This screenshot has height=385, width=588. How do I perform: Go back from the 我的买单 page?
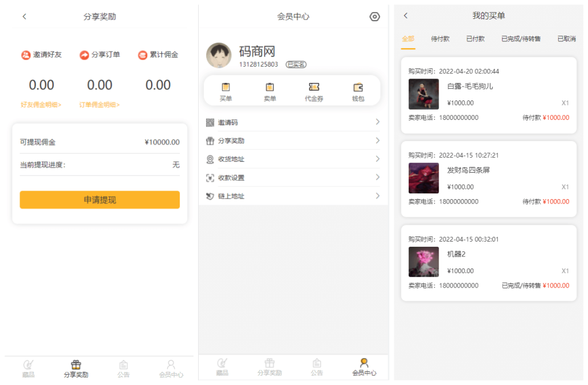point(405,15)
